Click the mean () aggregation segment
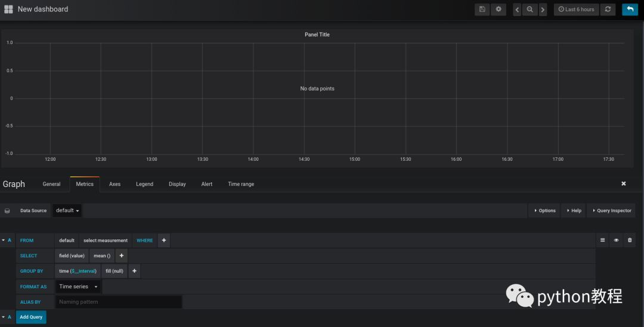 pos(102,256)
